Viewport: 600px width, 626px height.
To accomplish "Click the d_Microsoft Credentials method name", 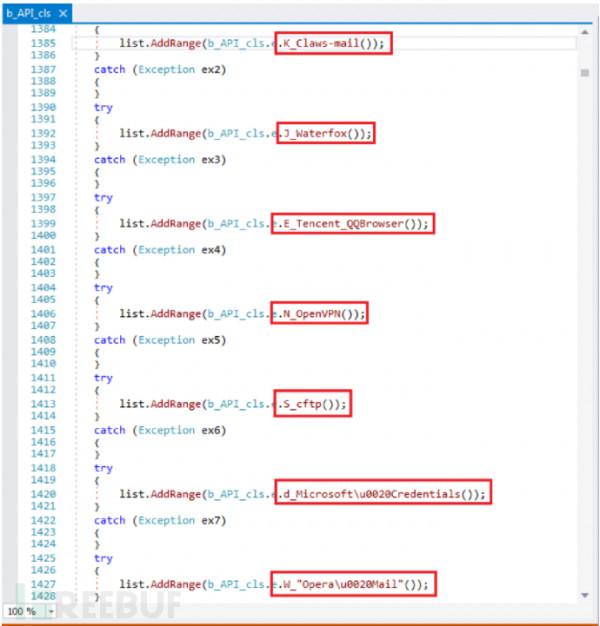I will (381, 494).
